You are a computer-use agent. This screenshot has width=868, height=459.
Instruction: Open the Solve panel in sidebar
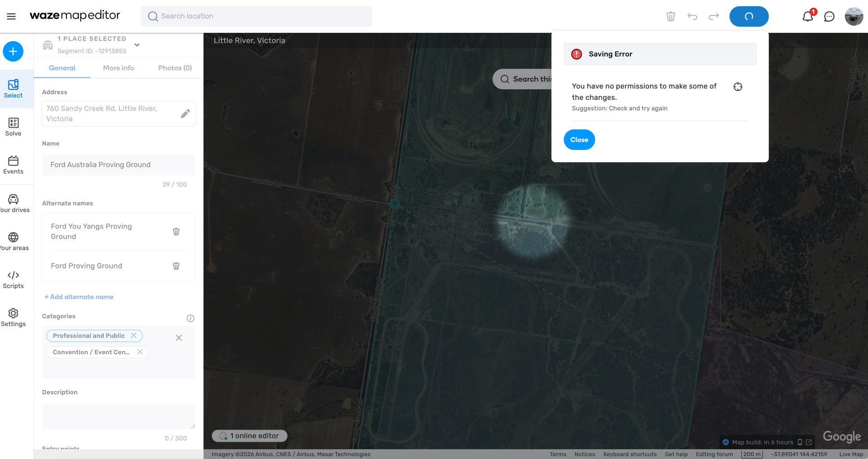[13, 127]
